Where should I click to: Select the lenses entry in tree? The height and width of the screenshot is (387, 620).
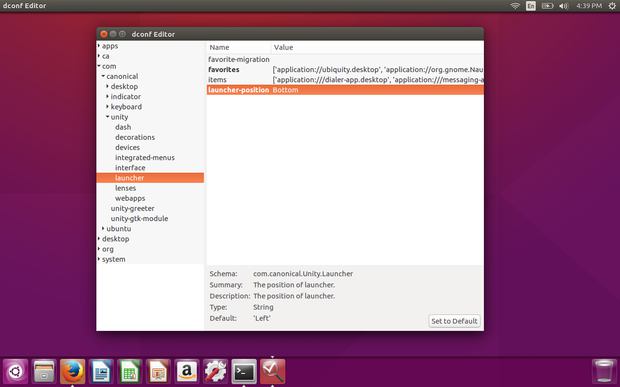tap(125, 188)
